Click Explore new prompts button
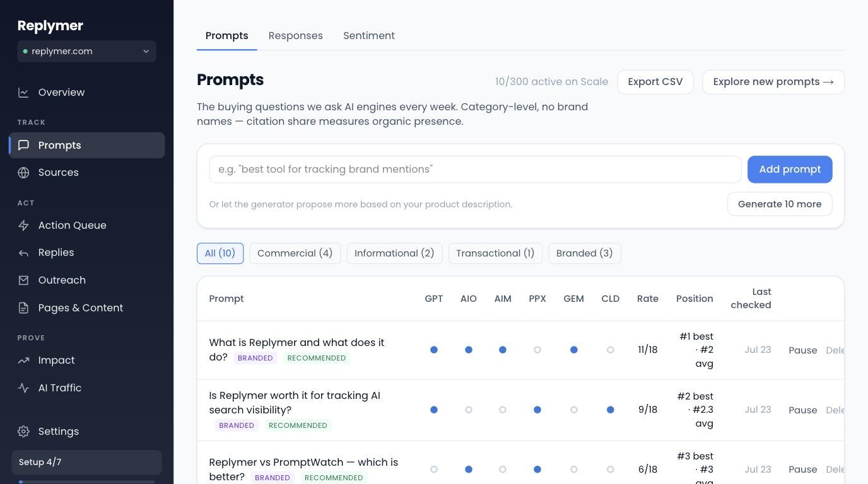Image resolution: width=868 pixels, height=484 pixels. tap(773, 82)
